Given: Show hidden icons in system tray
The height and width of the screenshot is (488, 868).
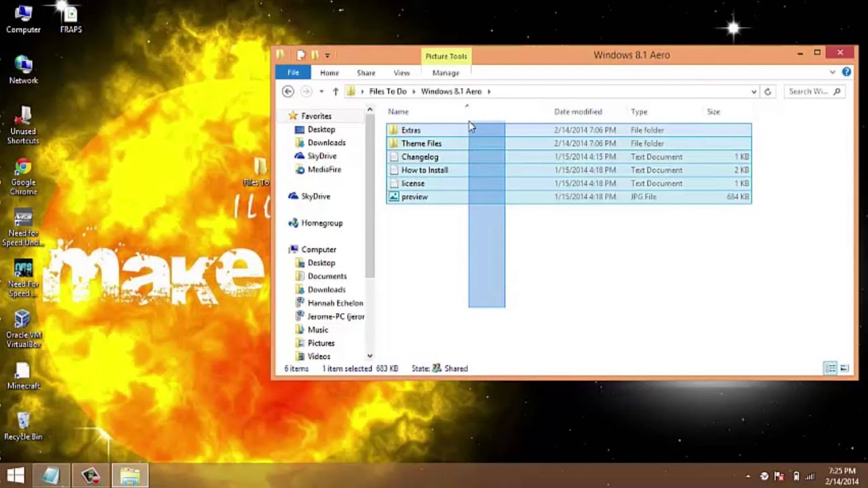Looking at the screenshot, I should [x=748, y=476].
